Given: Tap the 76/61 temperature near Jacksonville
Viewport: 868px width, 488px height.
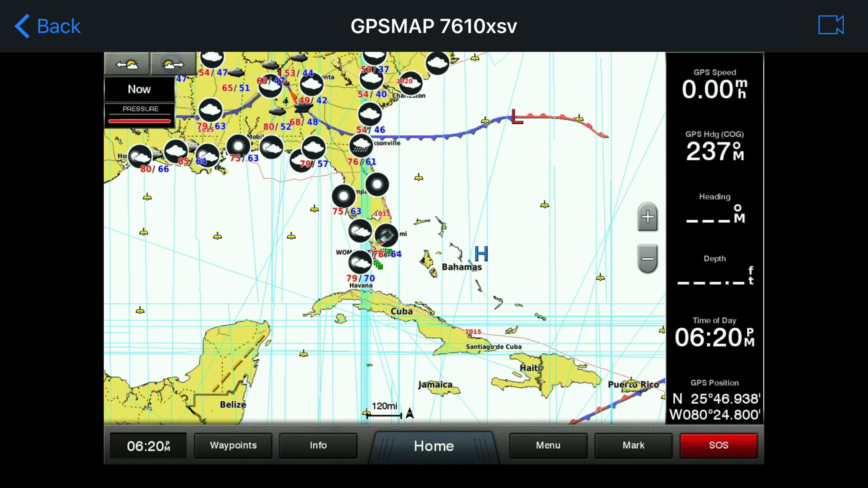Looking at the screenshot, I should click(361, 162).
